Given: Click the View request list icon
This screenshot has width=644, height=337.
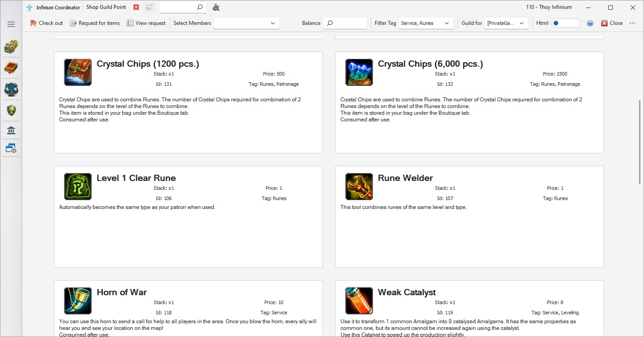Looking at the screenshot, I should [x=130, y=23].
